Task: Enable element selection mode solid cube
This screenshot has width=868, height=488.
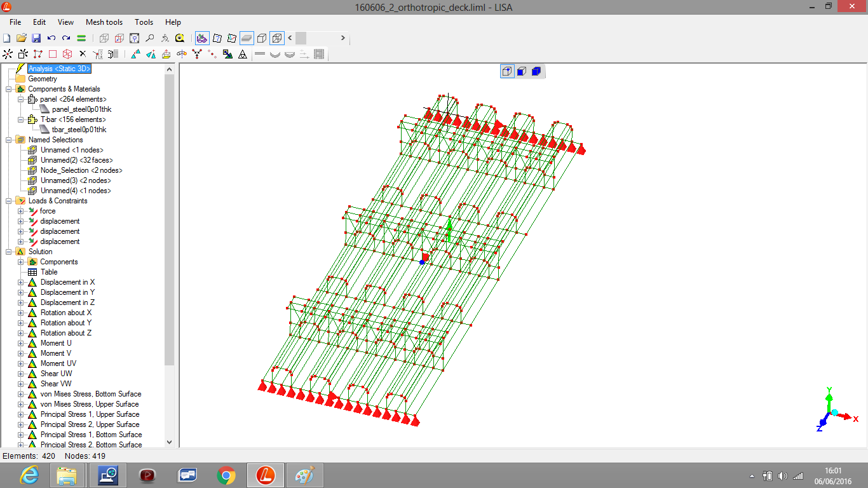Action: click(536, 71)
